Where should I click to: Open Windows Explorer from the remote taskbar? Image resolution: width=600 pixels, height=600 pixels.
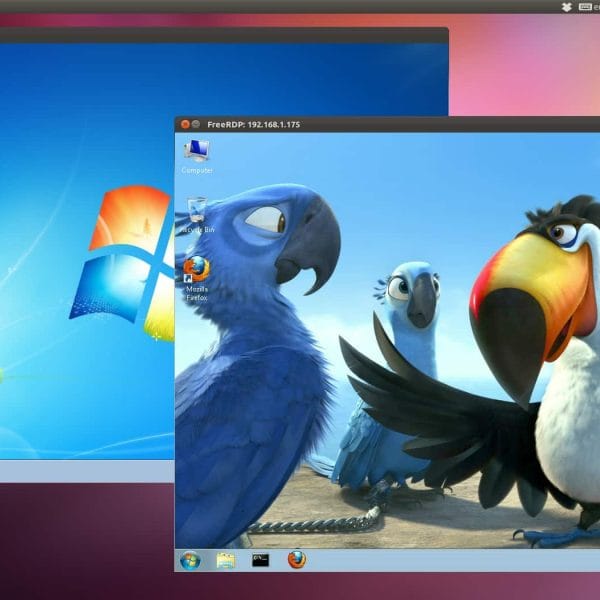tap(225, 561)
